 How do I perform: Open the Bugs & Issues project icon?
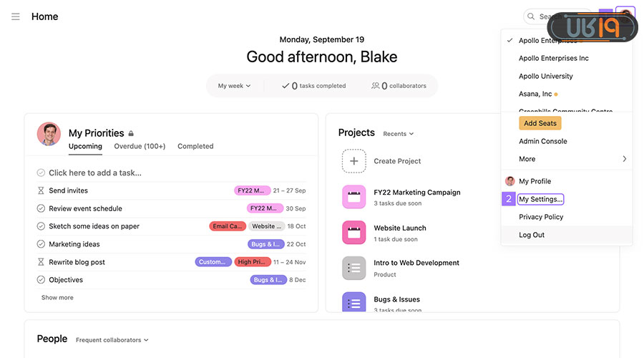[x=354, y=303]
